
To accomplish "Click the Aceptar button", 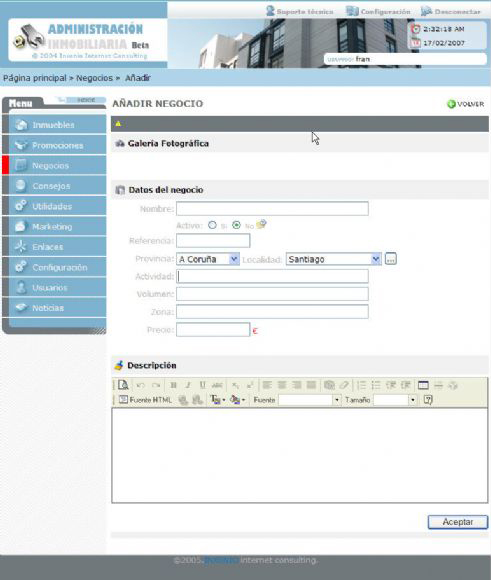I will click(458, 522).
